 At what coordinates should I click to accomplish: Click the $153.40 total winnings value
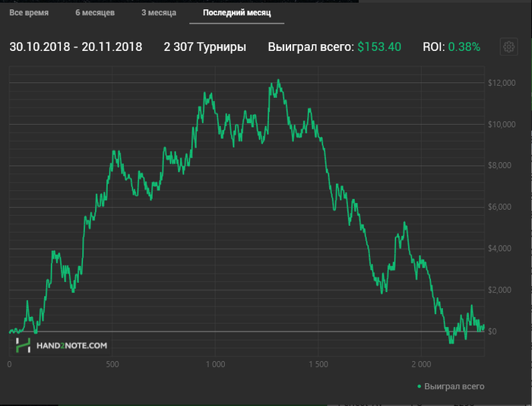click(x=379, y=47)
